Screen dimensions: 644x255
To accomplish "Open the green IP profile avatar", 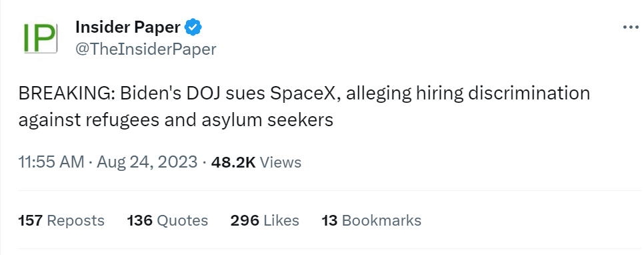I will 39,38.
